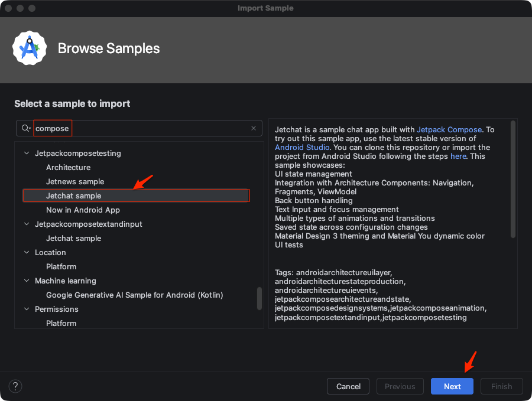Select Platform under Permissions
Viewport: 532px width, 401px height.
(x=61, y=324)
